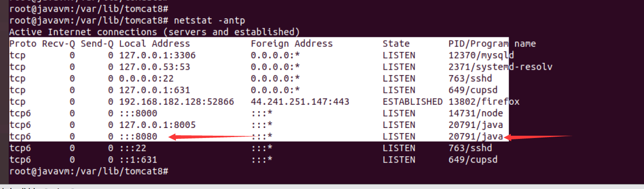Select the 192.168.182.128:52866 address
The height and width of the screenshot is (189, 644).
point(176,102)
